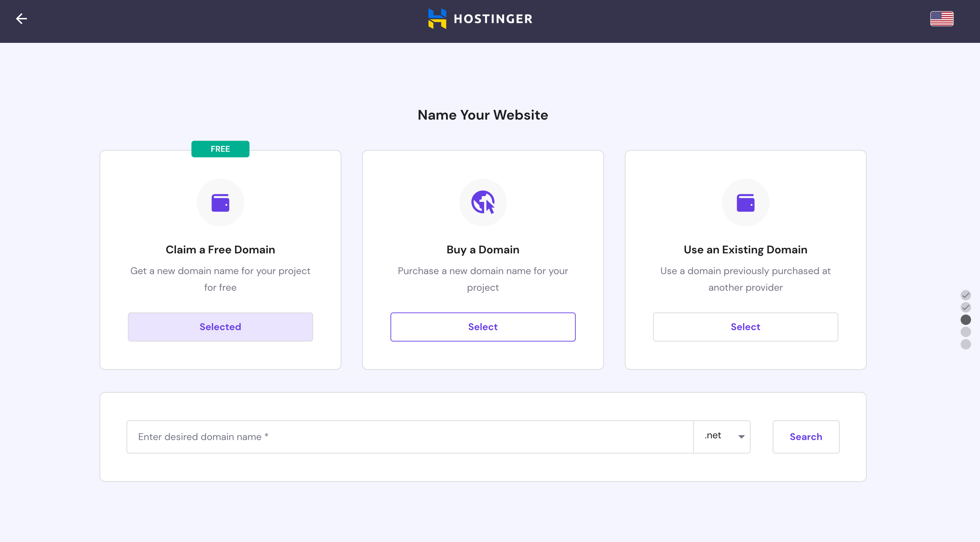Jump to second completed step indicator
The width and height of the screenshot is (980, 542).
click(x=965, y=307)
